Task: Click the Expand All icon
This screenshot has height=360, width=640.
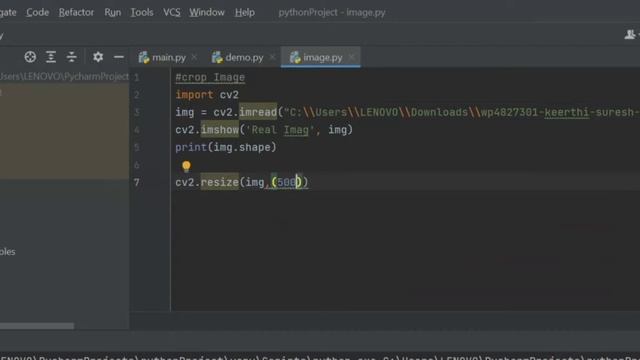Action: coord(51,57)
